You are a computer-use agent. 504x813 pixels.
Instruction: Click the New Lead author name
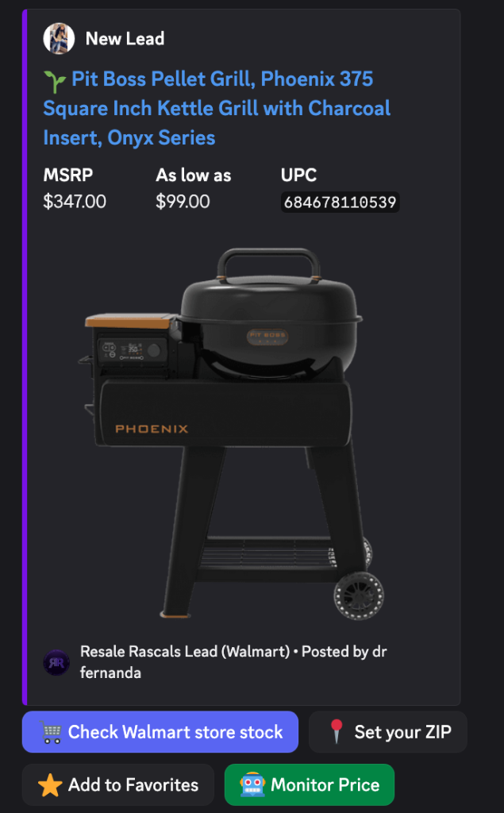[125, 38]
